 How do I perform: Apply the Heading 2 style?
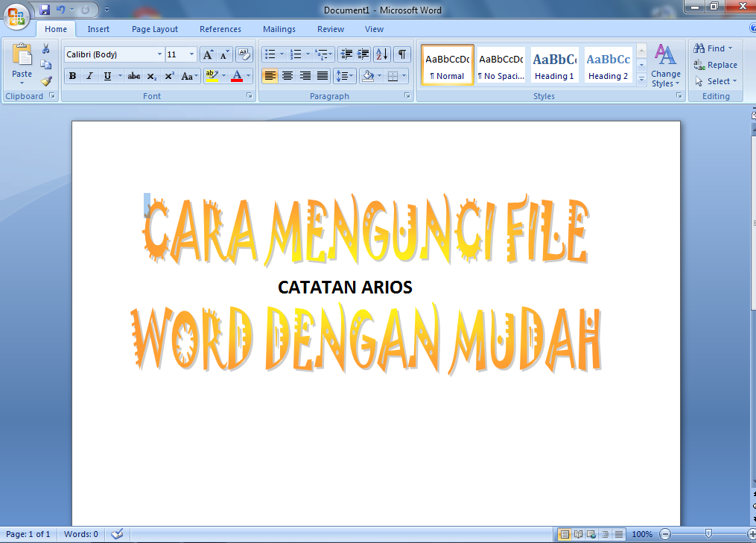click(x=608, y=65)
